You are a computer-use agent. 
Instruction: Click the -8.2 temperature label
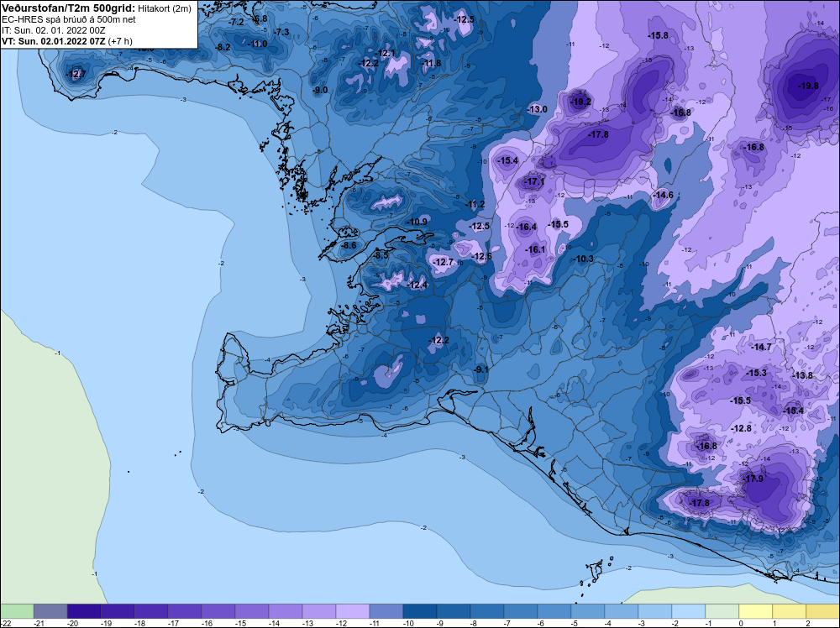222,47
